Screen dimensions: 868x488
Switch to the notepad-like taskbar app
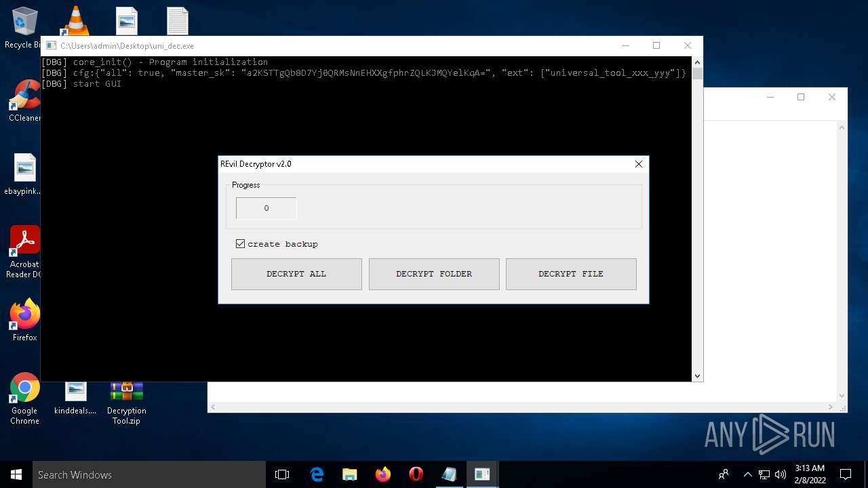coord(450,474)
